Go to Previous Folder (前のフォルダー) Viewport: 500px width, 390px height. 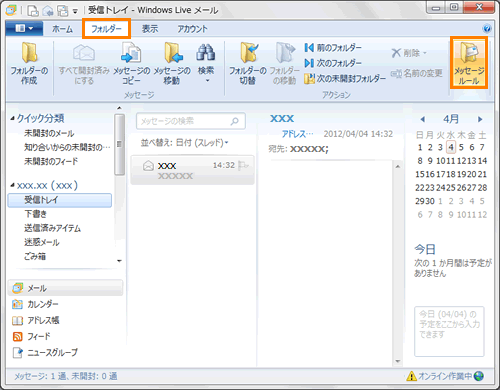coord(333,48)
